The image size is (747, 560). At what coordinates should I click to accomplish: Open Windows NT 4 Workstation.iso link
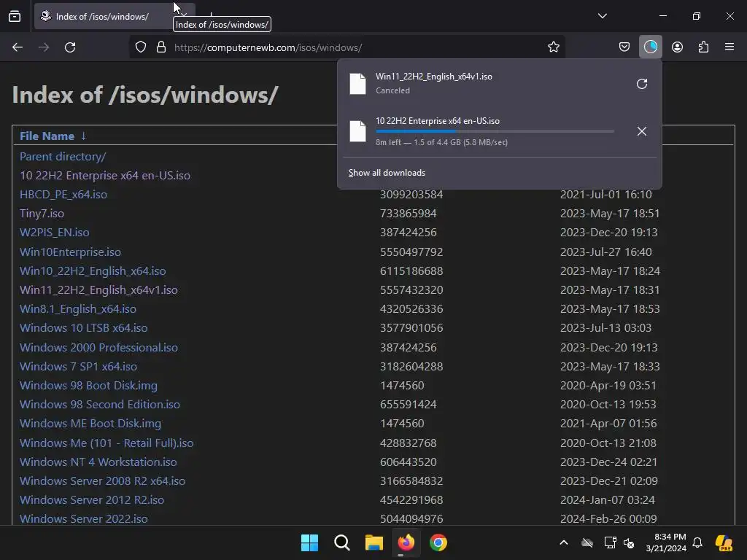[98, 462]
